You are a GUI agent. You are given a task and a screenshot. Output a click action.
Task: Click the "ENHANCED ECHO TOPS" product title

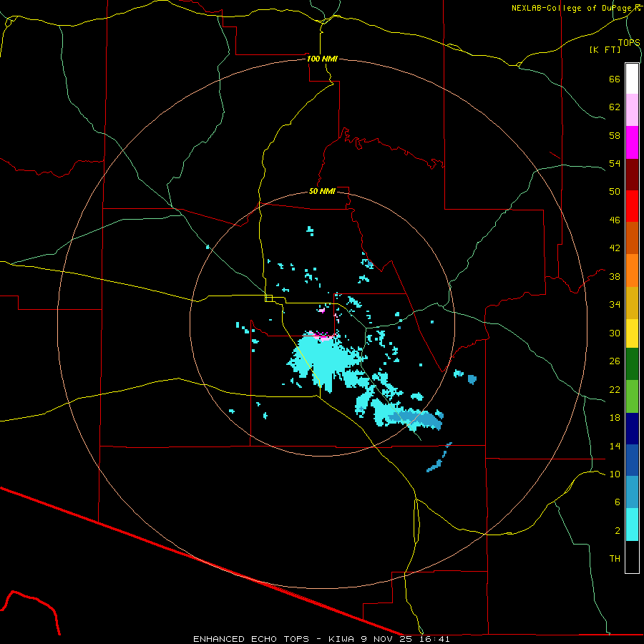tap(251, 639)
